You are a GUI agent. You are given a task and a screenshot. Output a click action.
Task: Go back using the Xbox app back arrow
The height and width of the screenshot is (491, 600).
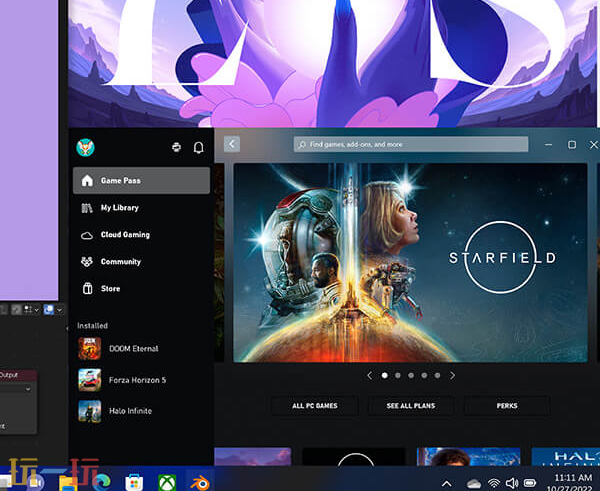coord(232,144)
